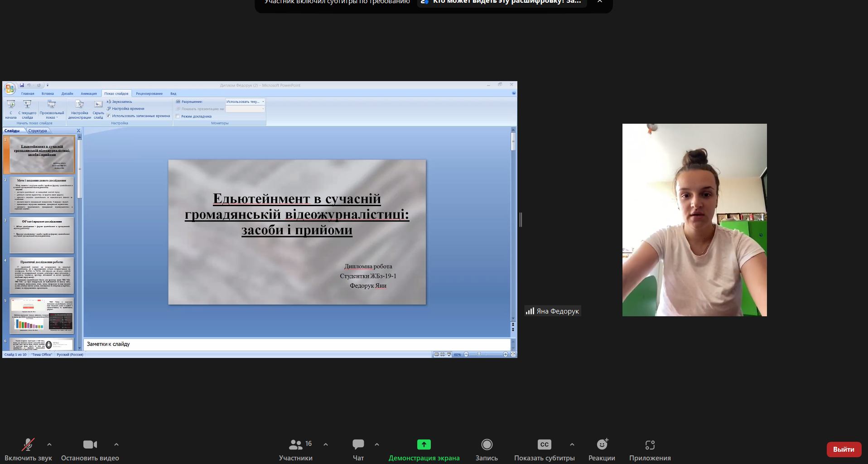Select slide 5 thumbnail with charts
868x464 pixels.
click(x=42, y=315)
